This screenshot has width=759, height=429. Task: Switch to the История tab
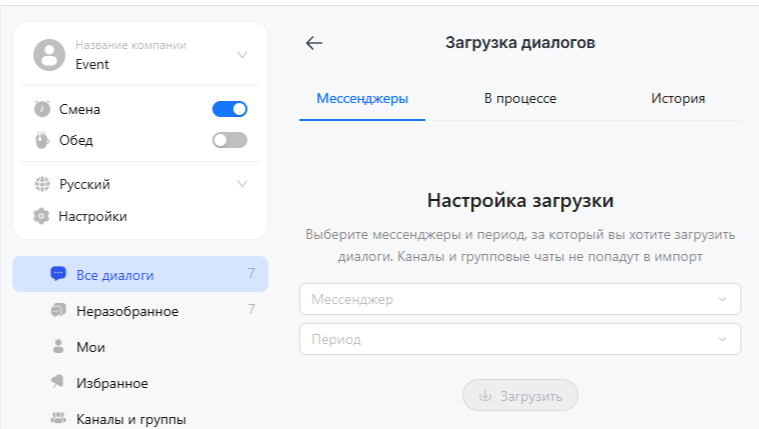pyautogui.click(x=678, y=98)
